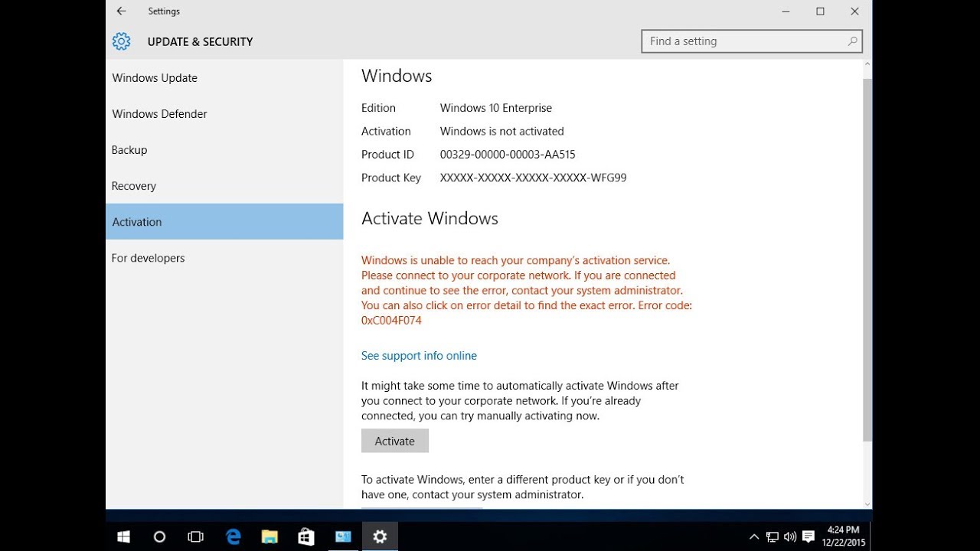This screenshot has width=980, height=551.
Task: Select Windows Update in sidebar
Action: [x=224, y=78]
